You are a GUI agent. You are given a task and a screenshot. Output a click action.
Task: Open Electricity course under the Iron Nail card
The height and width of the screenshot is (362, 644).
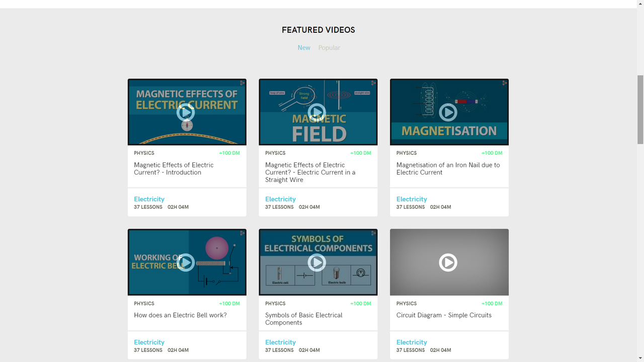412,199
